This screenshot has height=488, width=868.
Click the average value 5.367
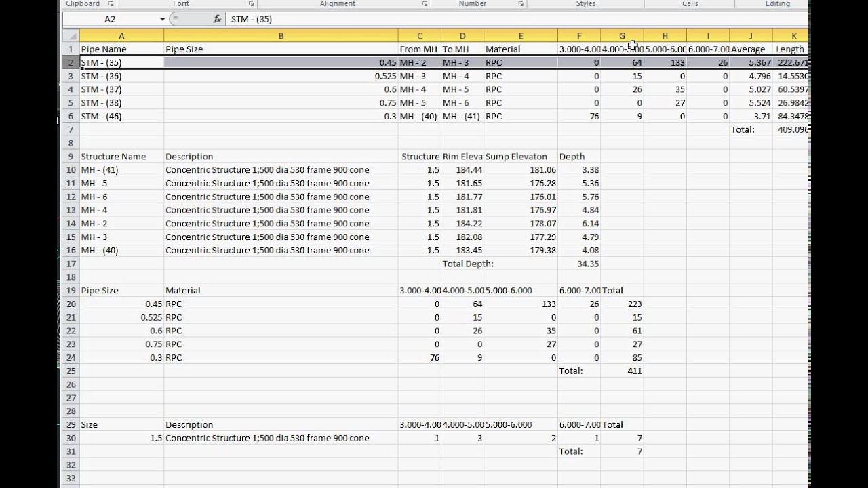click(x=751, y=62)
